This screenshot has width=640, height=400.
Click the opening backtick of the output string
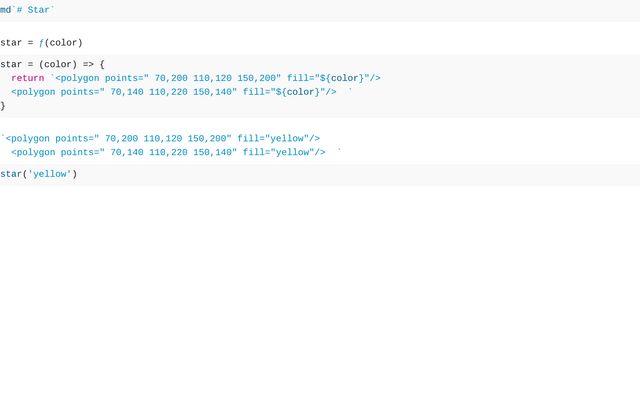pyautogui.click(x=3, y=138)
